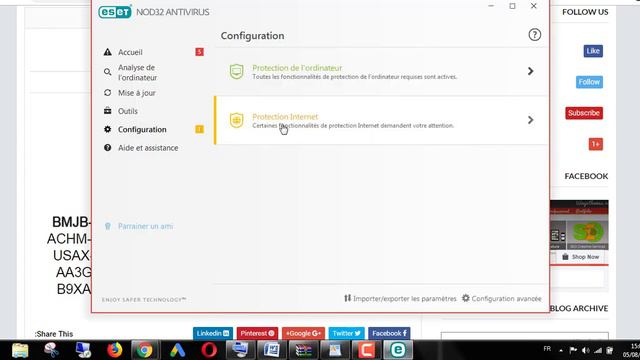Screen dimensions: 640x360
Task: Click the volume tray icon
Action: click(x=586, y=350)
